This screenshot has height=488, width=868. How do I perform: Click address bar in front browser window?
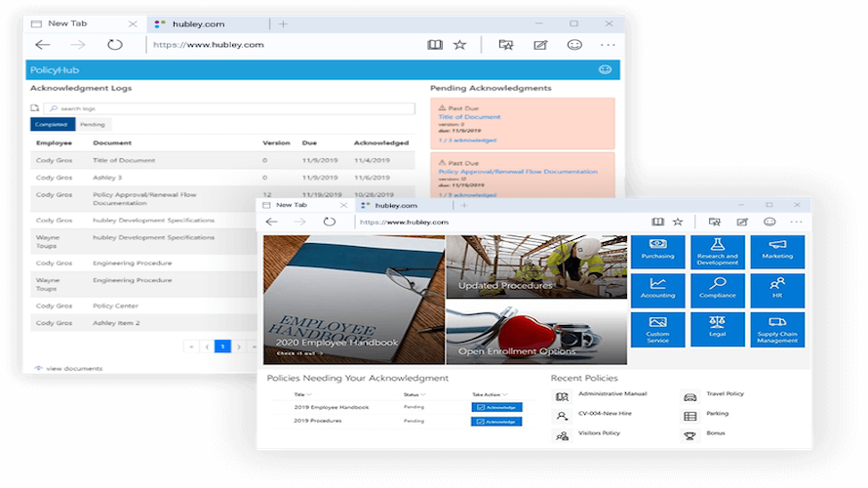pyautogui.click(x=498, y=222)
